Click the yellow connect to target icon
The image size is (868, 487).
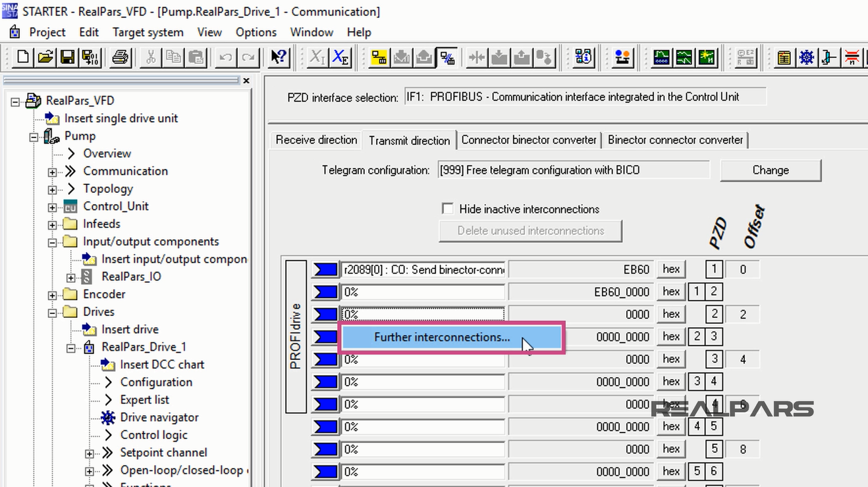[x=379, y=57]
